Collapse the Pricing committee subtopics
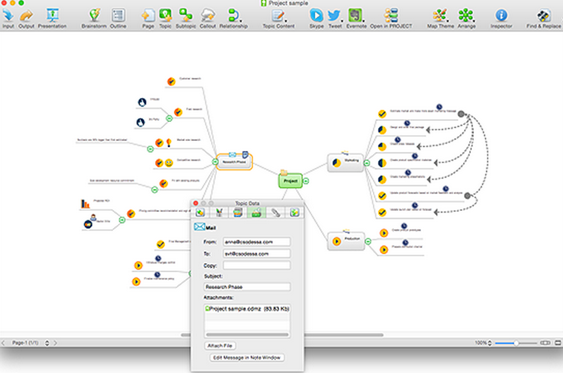 tap(122, 220)
